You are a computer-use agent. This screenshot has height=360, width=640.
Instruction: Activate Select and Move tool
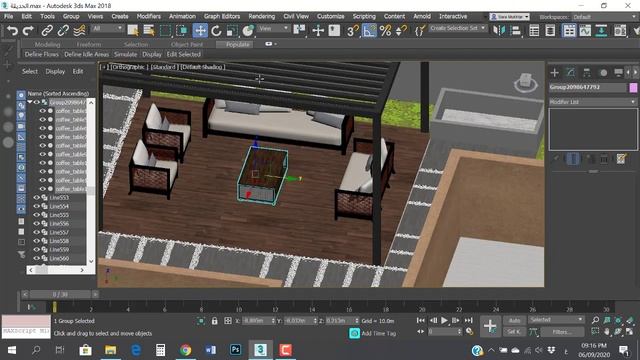click(x=200, y=31)
